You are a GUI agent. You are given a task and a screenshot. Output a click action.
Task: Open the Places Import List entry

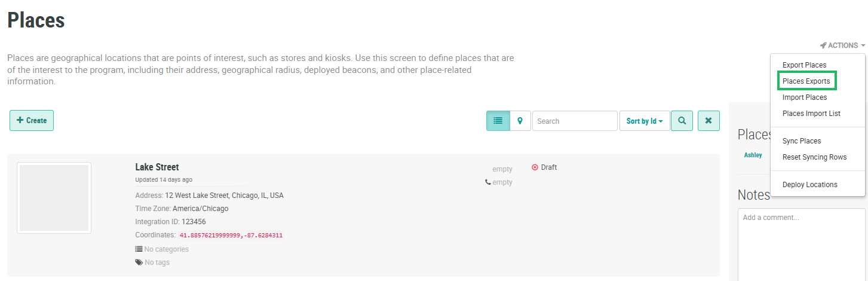point(811,114)
